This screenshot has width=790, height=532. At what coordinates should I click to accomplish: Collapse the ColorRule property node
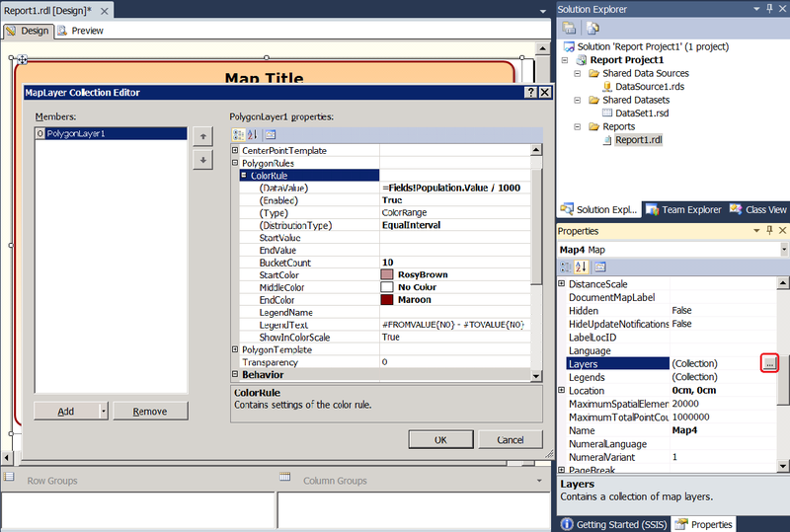pyautogui.click(x=243, y=176)
